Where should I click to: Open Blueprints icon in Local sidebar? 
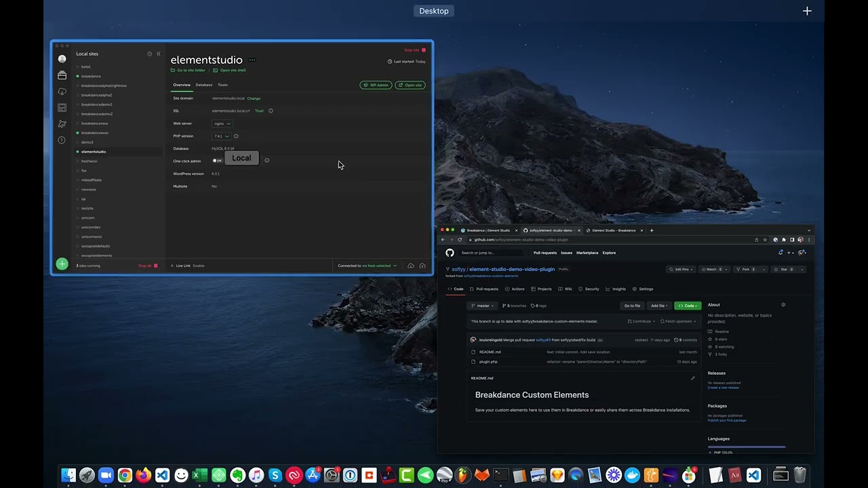point(62,108)
